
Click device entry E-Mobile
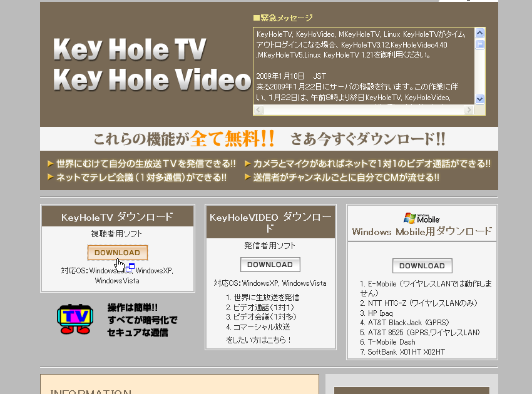click(426, 288)
